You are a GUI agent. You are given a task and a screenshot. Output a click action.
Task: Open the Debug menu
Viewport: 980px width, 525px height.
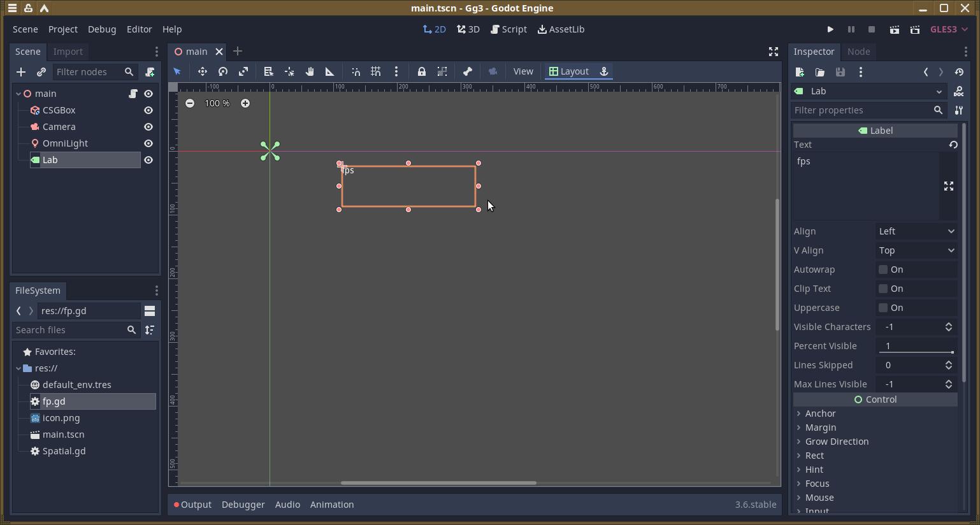[x=102, y=29]
